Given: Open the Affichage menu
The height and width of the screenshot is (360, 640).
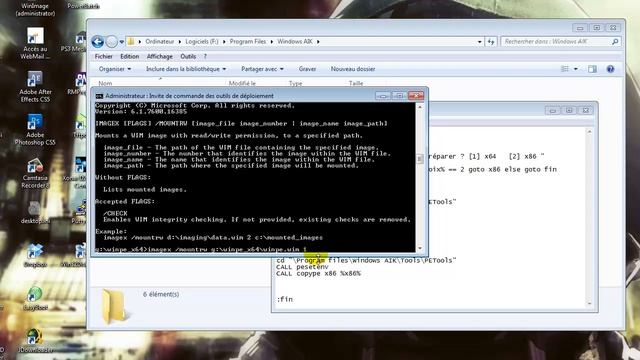Looking at the screenshot, I should (160, 56).
